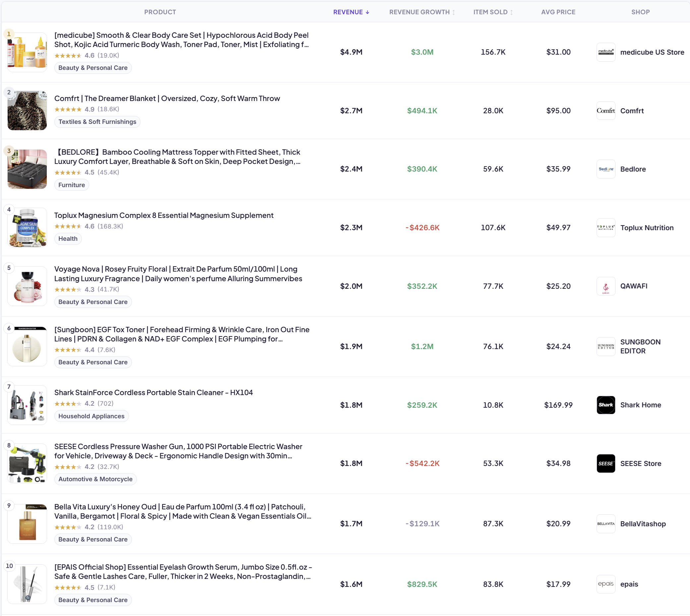The width and height of the screenshot is (690, 616).
Task: Open medicube Smooth & Clear title
Action: (182, 40)
